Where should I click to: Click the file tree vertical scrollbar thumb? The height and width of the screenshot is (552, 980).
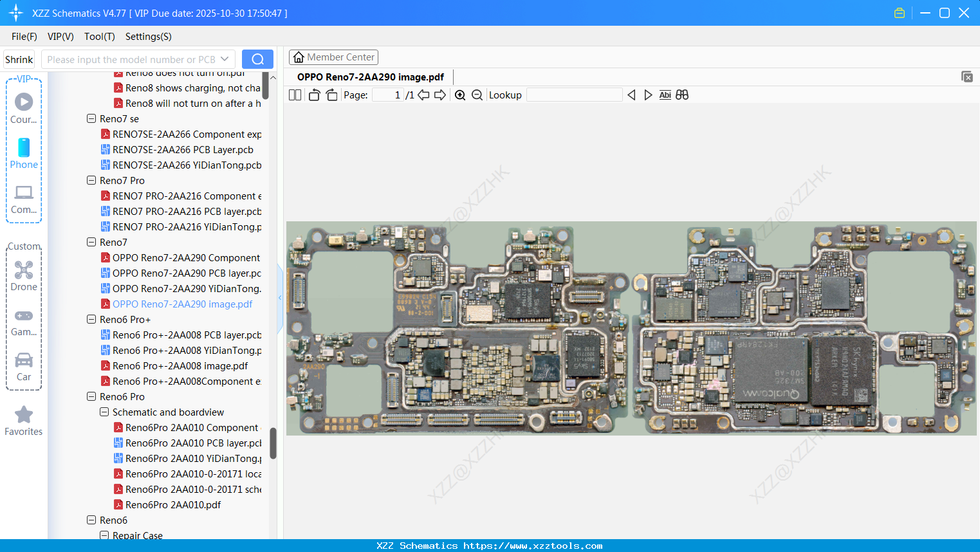[273, 443]
